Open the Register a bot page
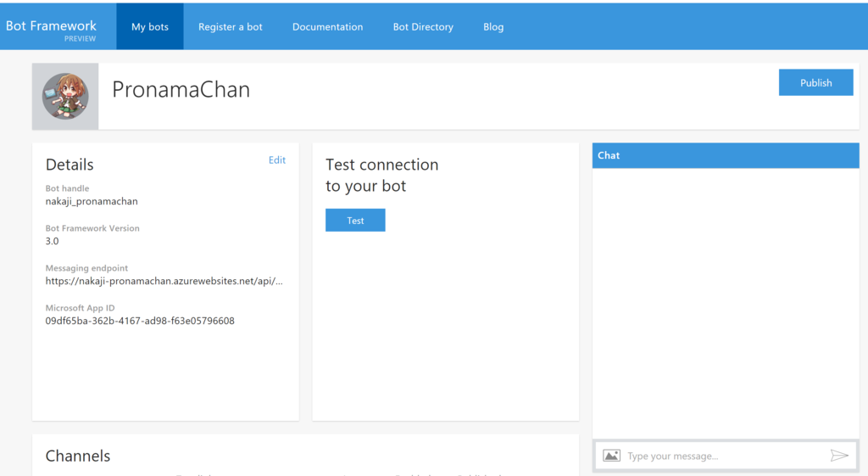The width and height of the screenshot is (868, 476). (x=231, y=26)
